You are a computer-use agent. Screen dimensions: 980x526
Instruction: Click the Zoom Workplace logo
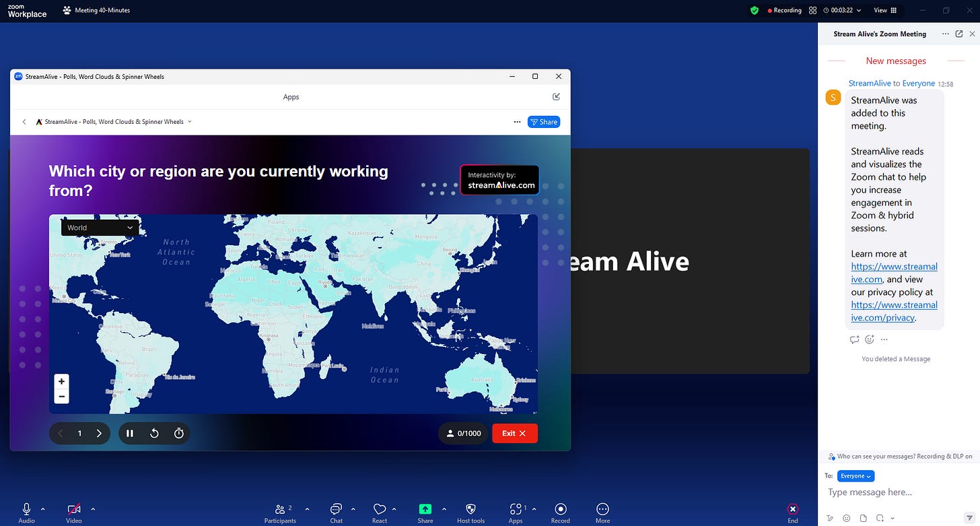tap(27, 10)
